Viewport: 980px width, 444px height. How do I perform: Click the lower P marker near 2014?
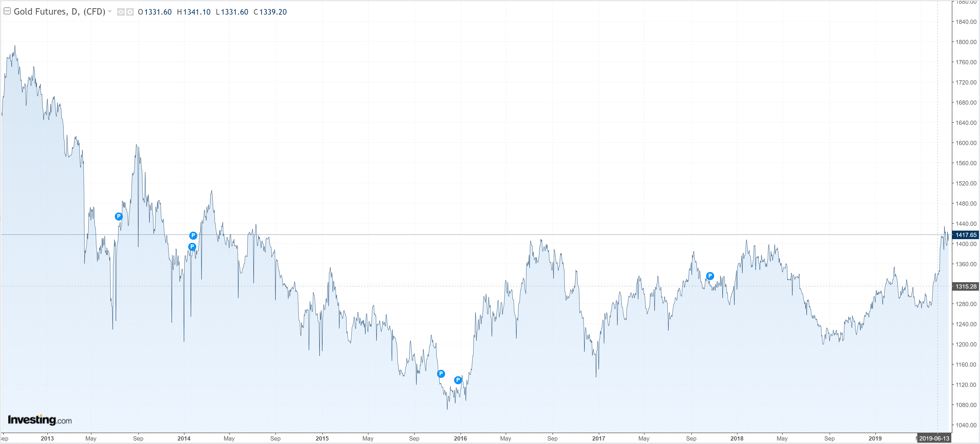[192, 247]
